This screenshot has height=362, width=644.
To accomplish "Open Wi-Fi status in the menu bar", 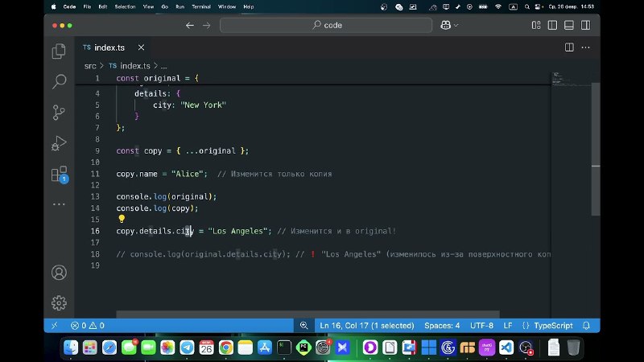I will coord(498,6).
